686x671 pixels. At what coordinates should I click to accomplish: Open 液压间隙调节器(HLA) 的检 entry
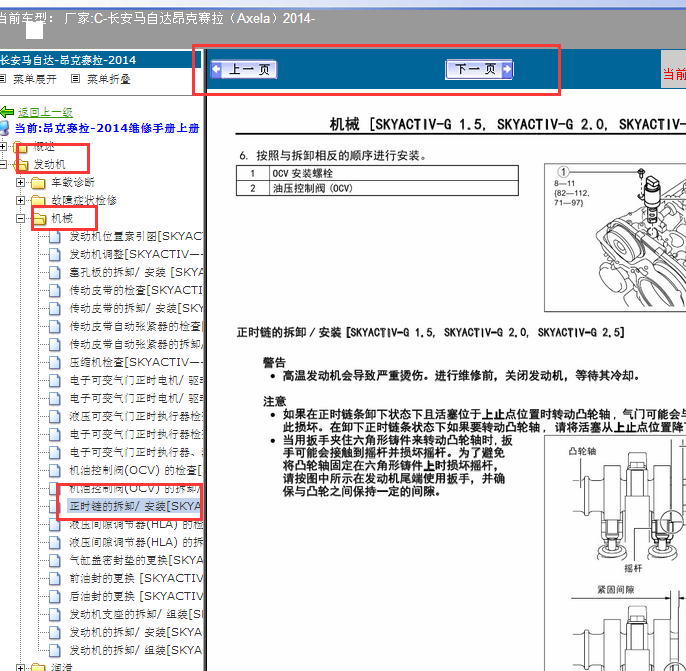pos(136,524)
